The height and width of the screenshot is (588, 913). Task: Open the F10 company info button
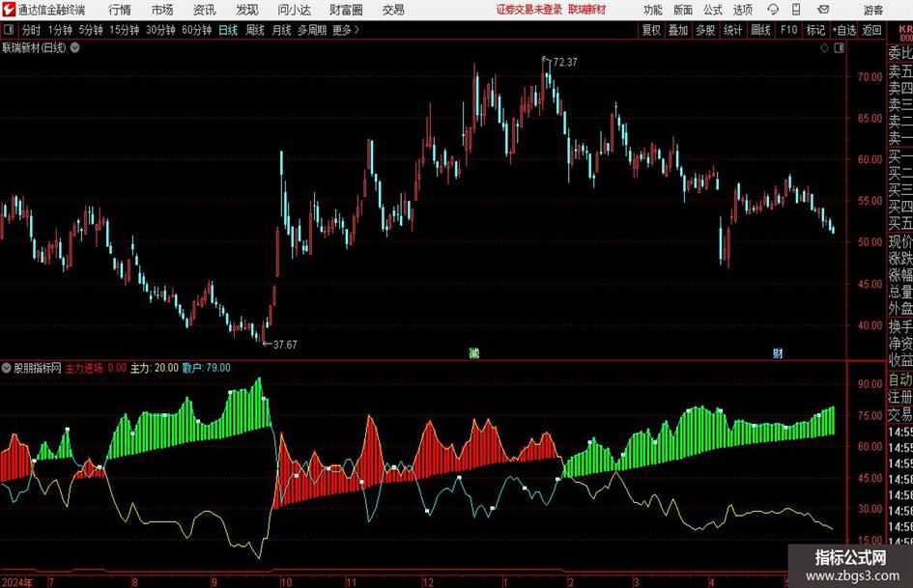coord(789,30)
